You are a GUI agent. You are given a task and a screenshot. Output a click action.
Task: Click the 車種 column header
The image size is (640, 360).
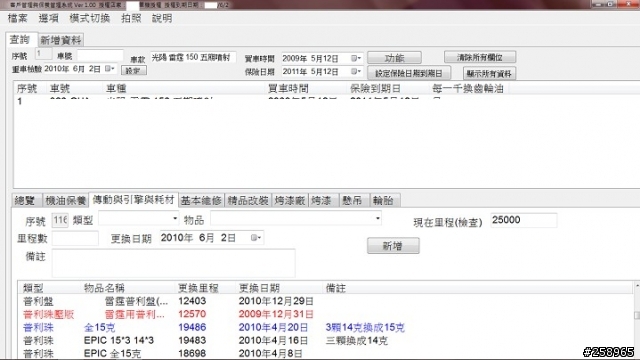[x=184, y=89]
